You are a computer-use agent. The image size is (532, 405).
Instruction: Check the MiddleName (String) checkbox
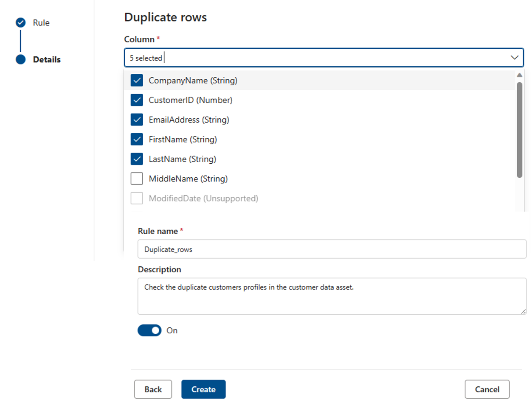click(x=137, y=179)
